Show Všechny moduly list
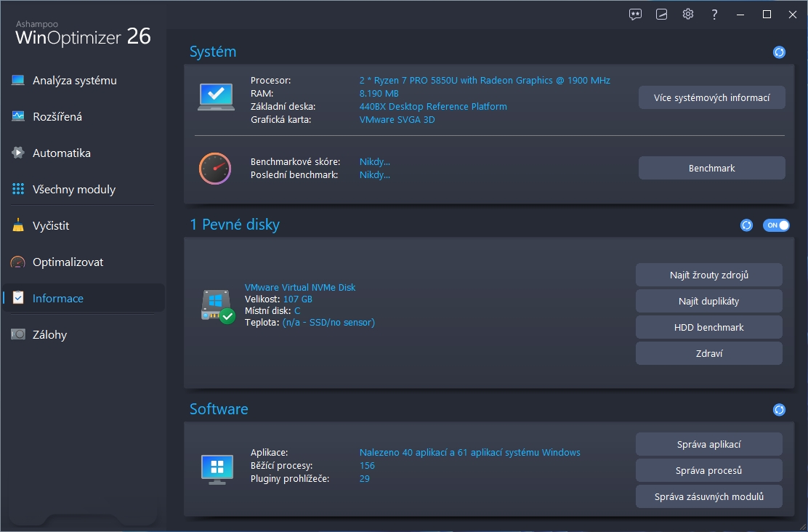808x532 pixels. (x=73, y=190)
